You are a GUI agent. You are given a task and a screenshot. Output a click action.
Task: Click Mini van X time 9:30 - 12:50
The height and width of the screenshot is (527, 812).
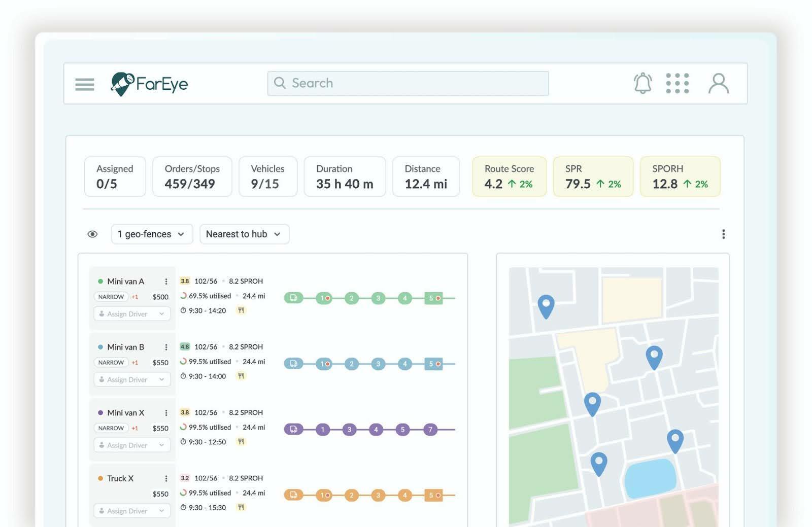click(x=203, y=442)
